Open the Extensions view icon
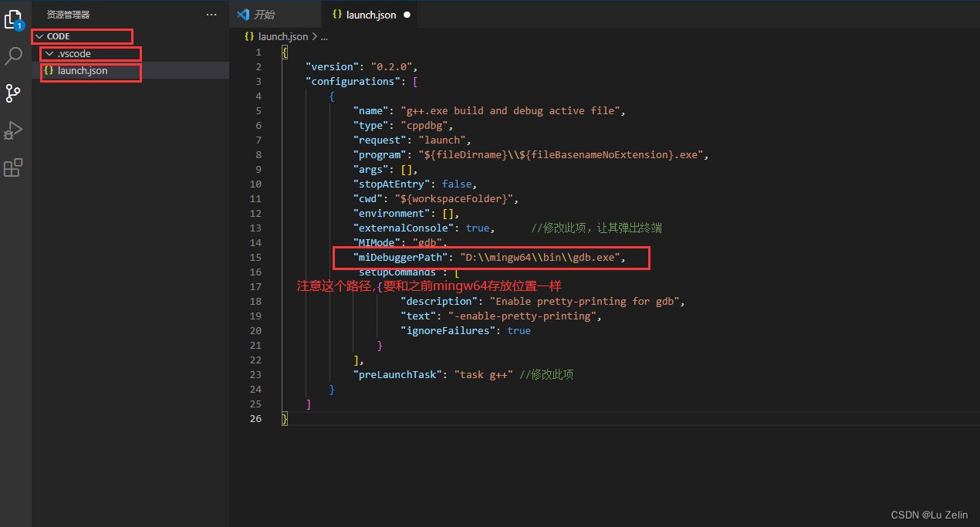Image resolution: width=980 pixels, height=527 pixels. point(13,167)
